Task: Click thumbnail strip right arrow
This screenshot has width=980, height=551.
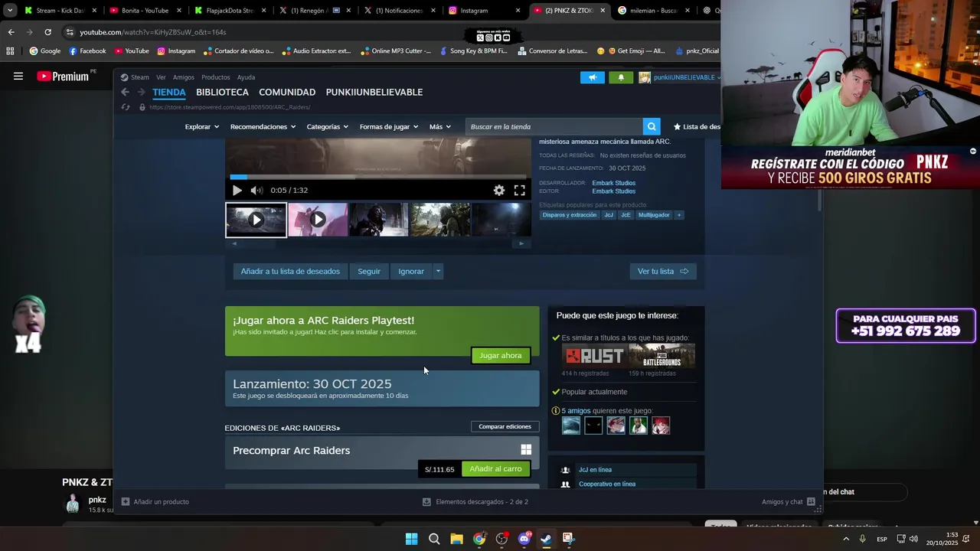Action: point(521,243)
